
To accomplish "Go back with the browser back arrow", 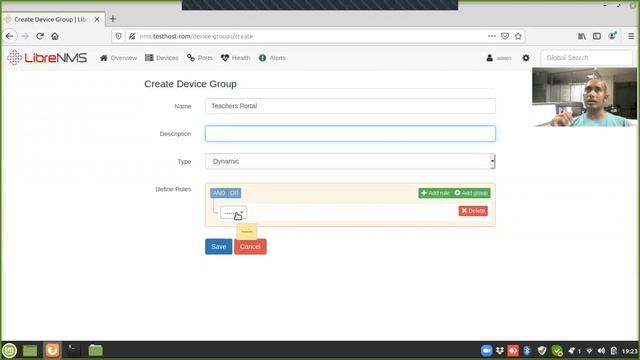I will coord(9,36).
